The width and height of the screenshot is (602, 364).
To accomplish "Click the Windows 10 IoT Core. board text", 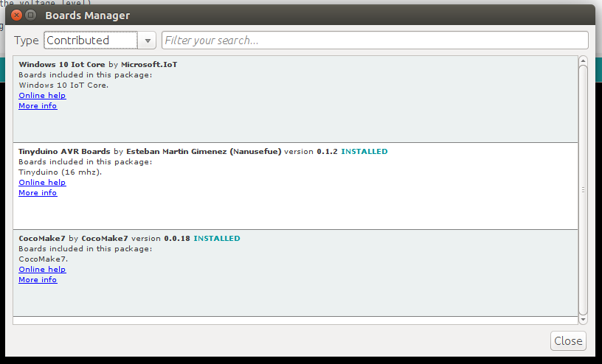I will [63, 85].
